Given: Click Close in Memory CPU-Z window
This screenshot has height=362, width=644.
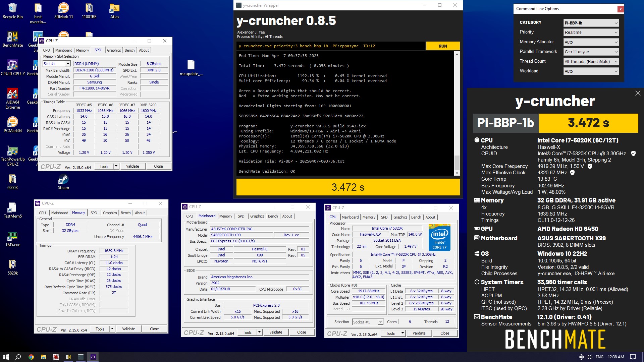Looking at the screenshot, I should tap(154, 329).
